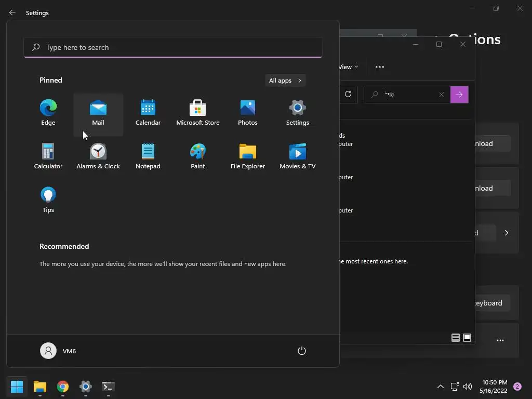Go back with the Settings back arrow
Image resolution: width=532 pixels, height=399 pixels.
(12, 12)
